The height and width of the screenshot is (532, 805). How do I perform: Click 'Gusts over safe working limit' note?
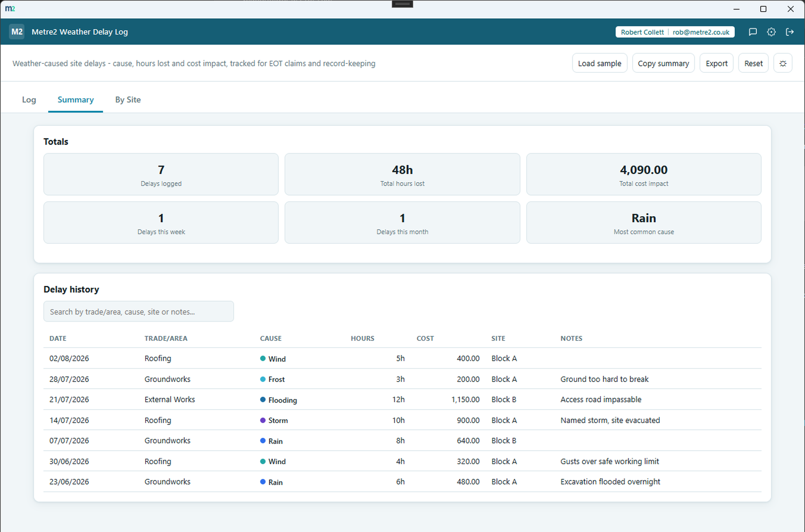point(610,461)
